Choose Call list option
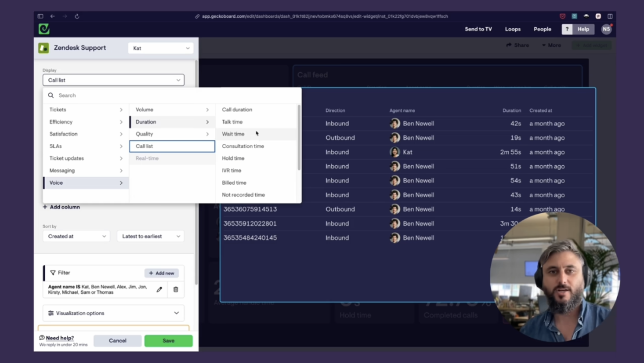The width and height of the screenshot is (644, 363). (172, 146)
